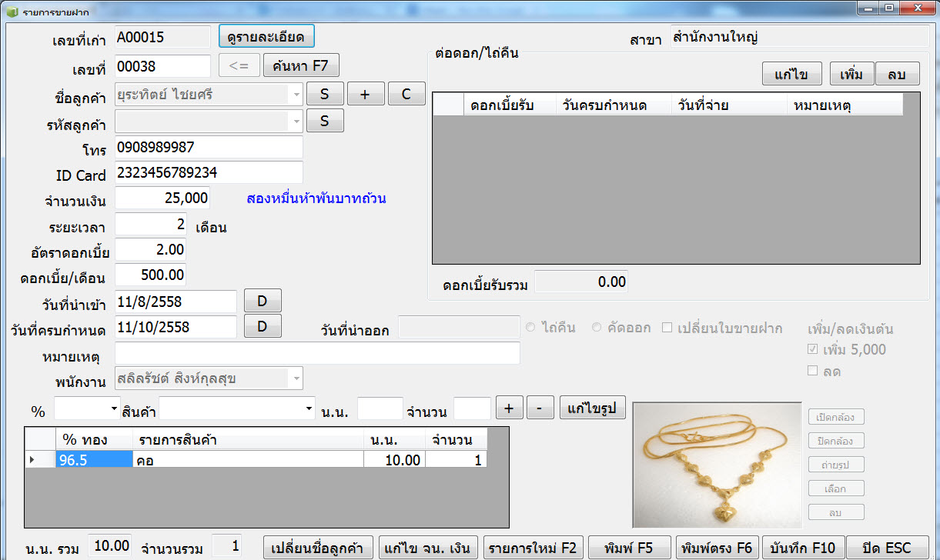940x560 pixels.
Task: Click the S search button beside customer name
Action: pyautogui.click(x=325, y=94)
